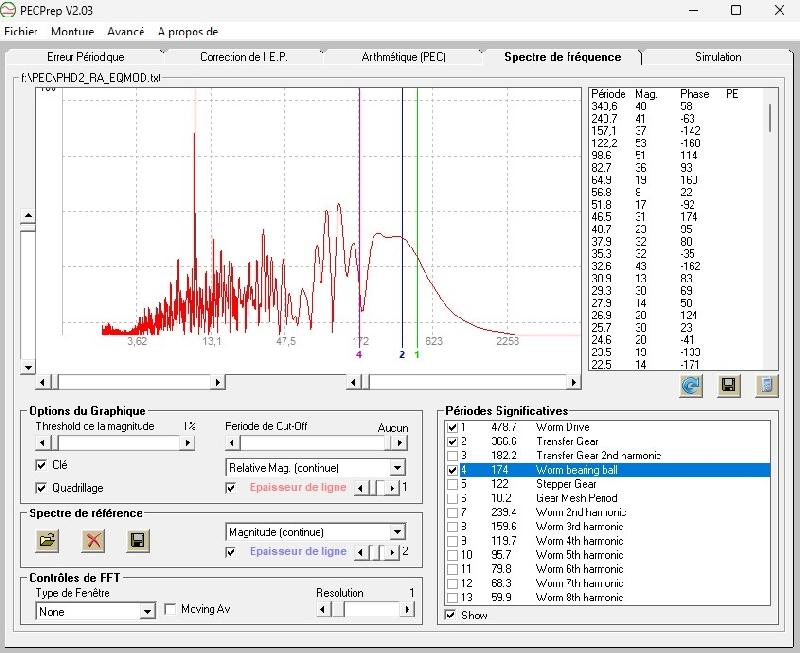
Task: Click left arrow of Cut-Off period slider
Action: [x=232, y=443]
